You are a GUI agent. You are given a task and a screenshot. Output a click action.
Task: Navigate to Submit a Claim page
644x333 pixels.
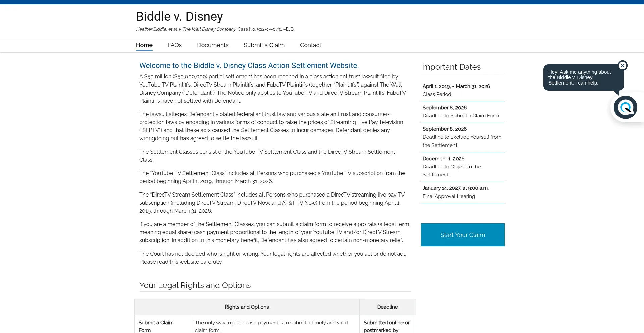tap(264, 45)
